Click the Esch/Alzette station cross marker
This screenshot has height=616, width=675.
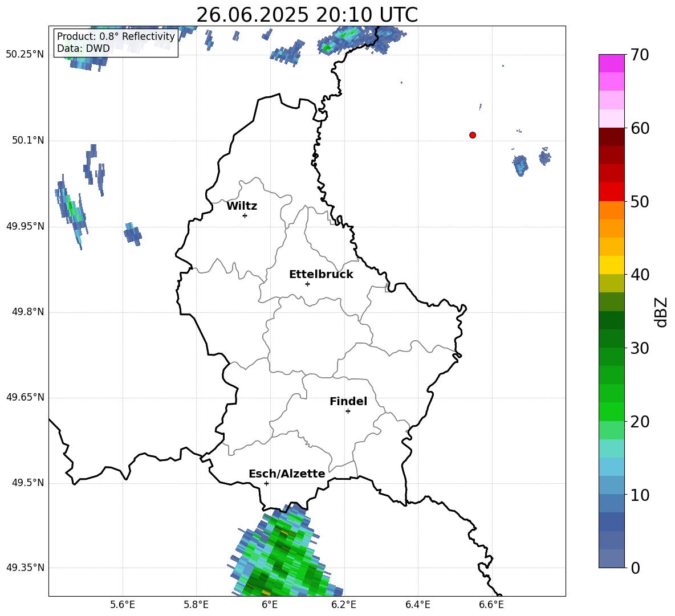[x=266, y=483]
